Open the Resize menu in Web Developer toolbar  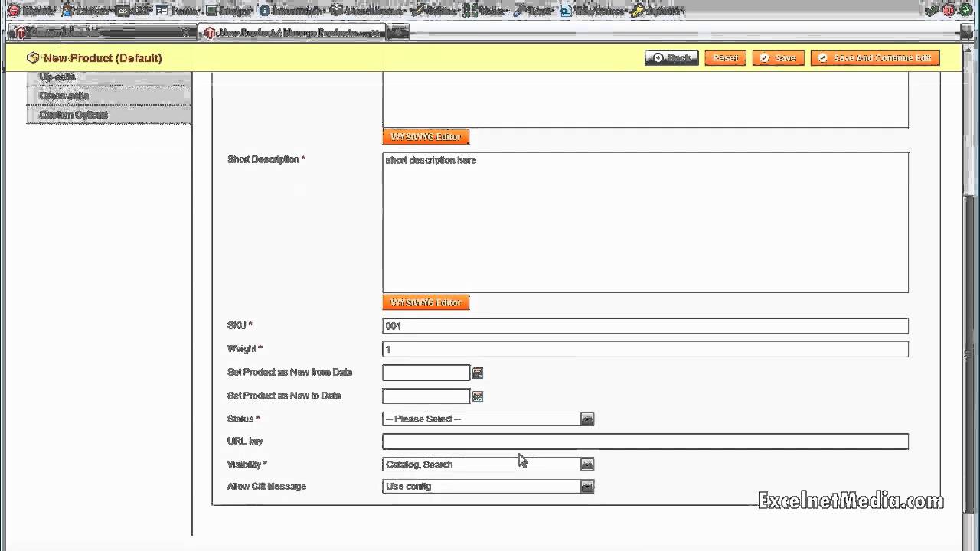[485, 11]
